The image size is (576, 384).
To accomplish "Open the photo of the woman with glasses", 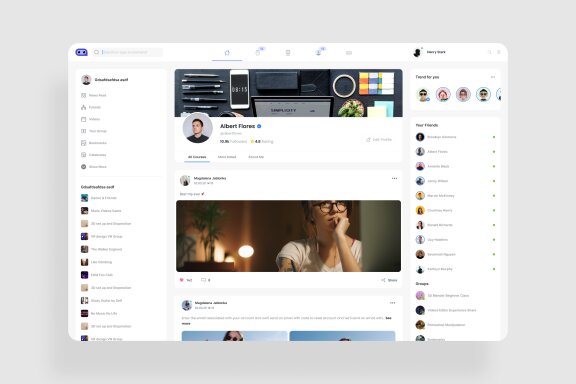I will pyautogui.click(x=288, y=236).
